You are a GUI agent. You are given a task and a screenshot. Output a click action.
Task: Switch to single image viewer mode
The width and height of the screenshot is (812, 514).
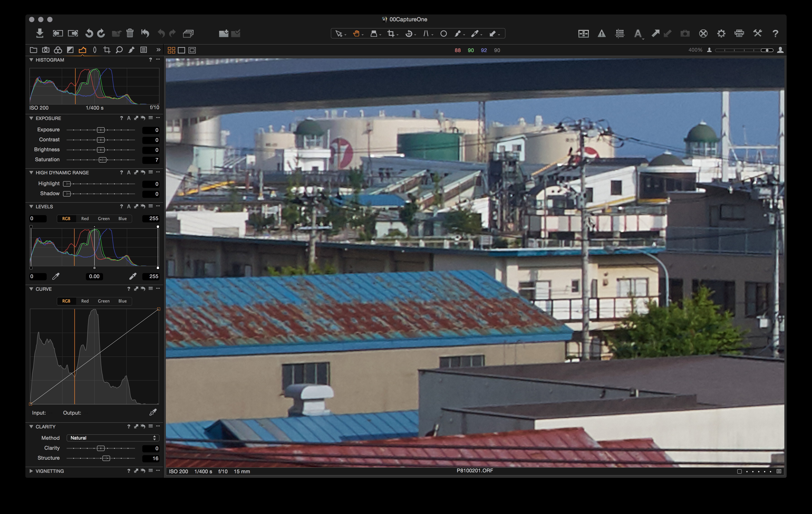coord(181,50)
